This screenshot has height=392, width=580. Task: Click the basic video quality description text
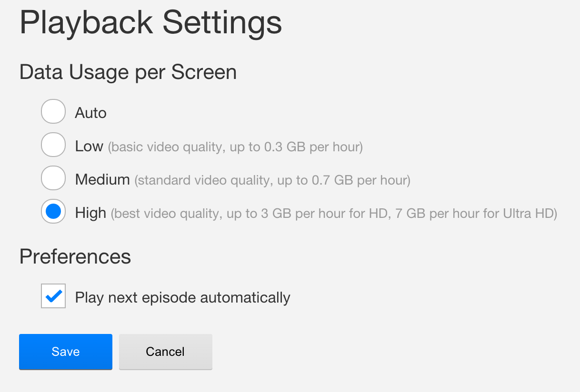pos(235,147)
